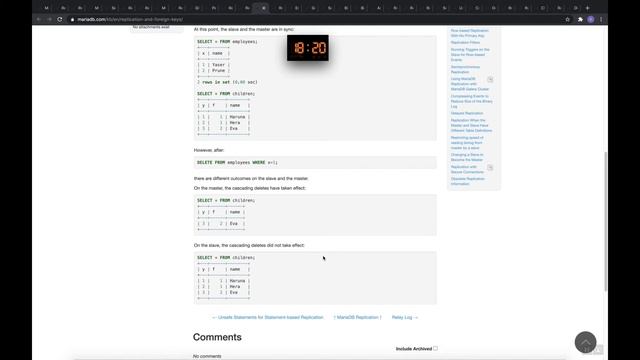Click the page's vertical scrollbar thumb

pos(606,221)
